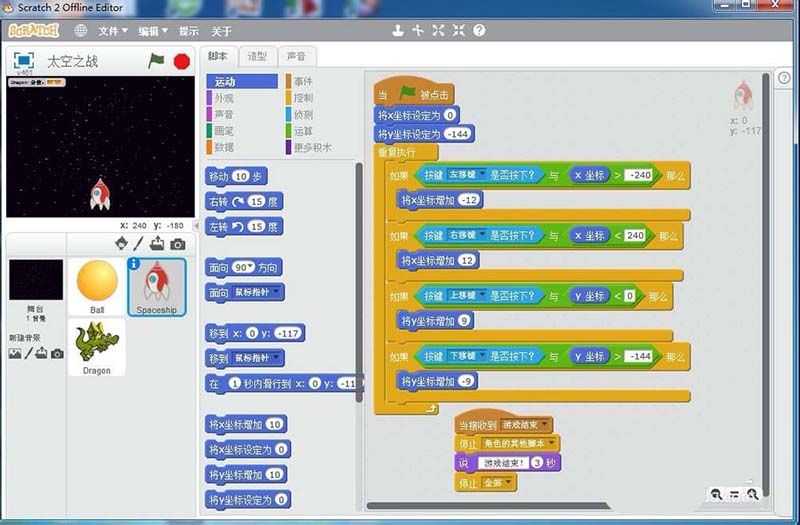This screenshot has height=525, width=800.
Task: Expand the 左移键 key dropdown in script
Action: 481,176
